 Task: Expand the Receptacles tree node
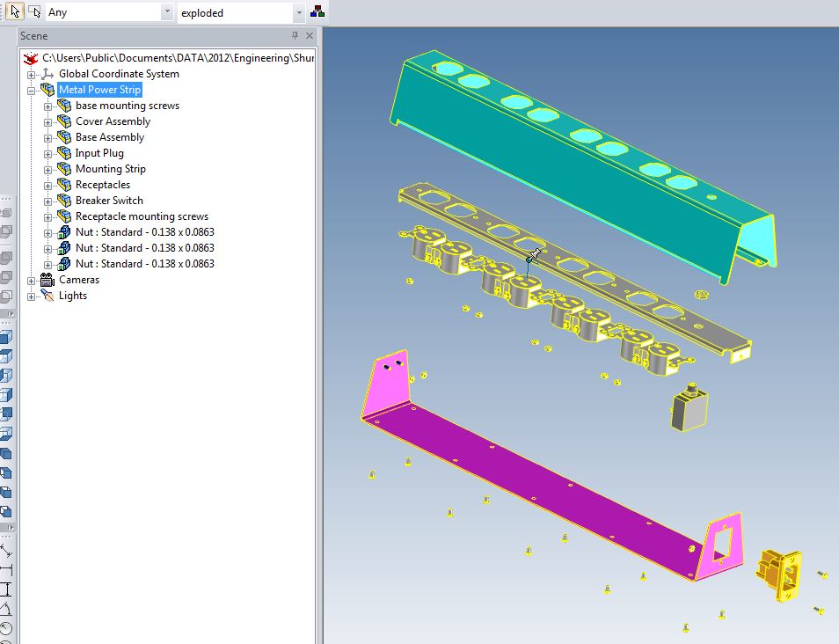pyautogui.click(x=48, y=185)
